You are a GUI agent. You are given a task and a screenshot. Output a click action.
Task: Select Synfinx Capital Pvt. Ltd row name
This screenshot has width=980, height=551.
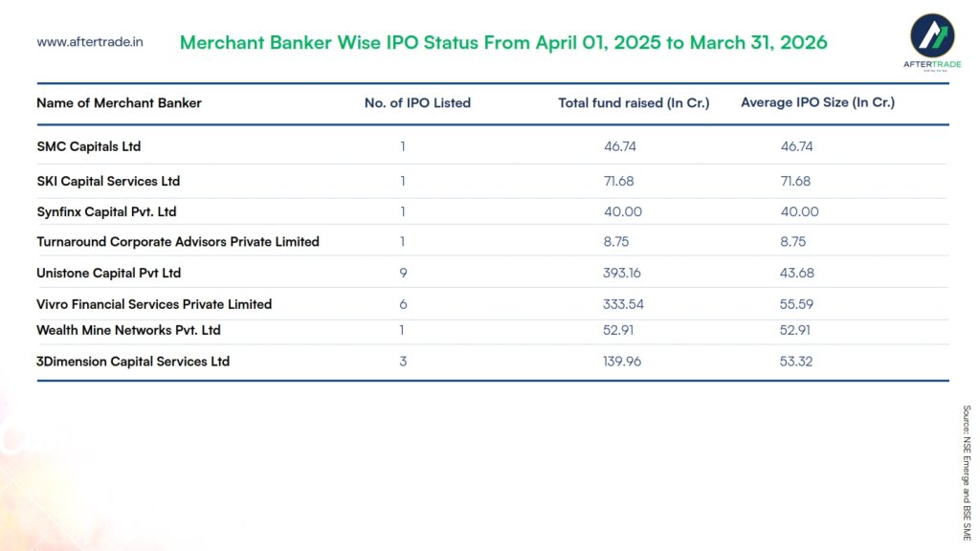(x=106, y=211)
